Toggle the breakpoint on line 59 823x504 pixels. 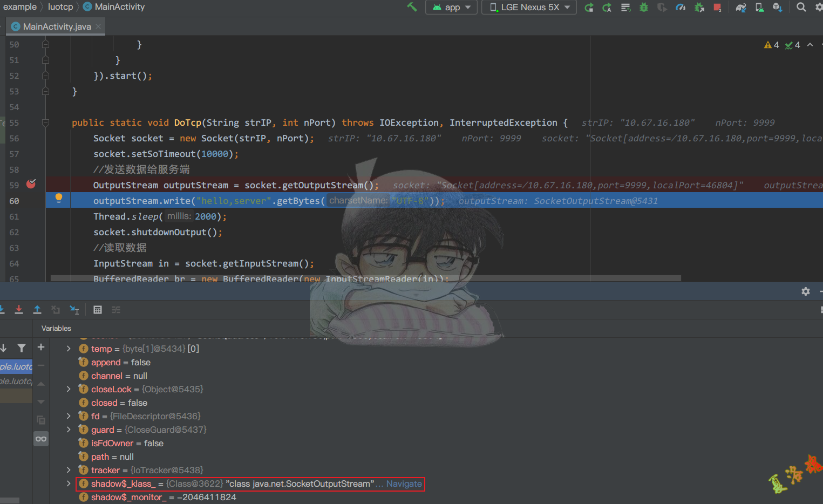(x=31, y=183)
